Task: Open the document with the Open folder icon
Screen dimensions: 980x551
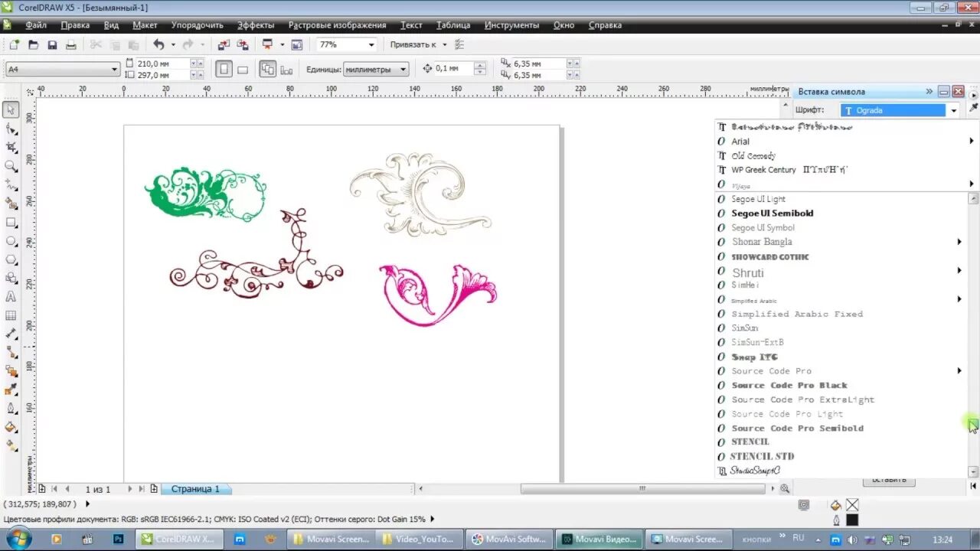Action: [x=34, y=44]
